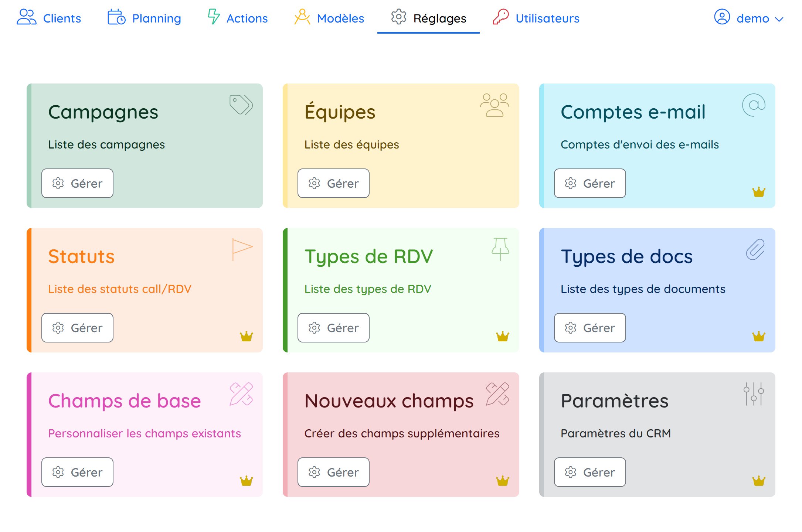The width and height of the screenshot is (802, 532).
Task: Click the sliders icon on Paramètres card
Action: pos(754,394)
